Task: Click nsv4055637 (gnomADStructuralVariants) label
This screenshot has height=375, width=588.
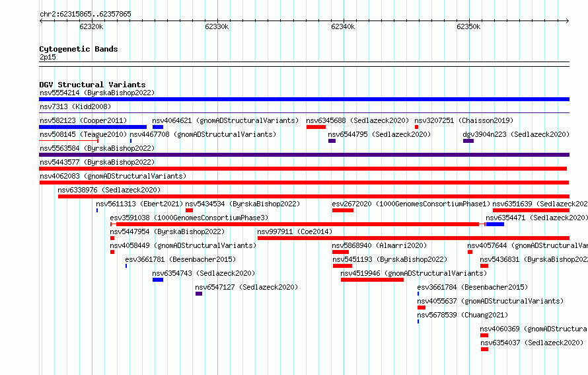Action: point(490,301)
